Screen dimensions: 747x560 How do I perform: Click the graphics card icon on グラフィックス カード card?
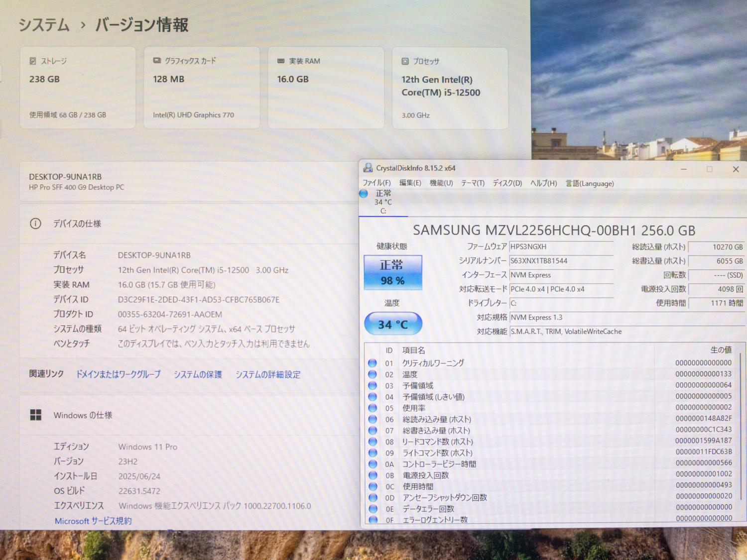point(157,60)
